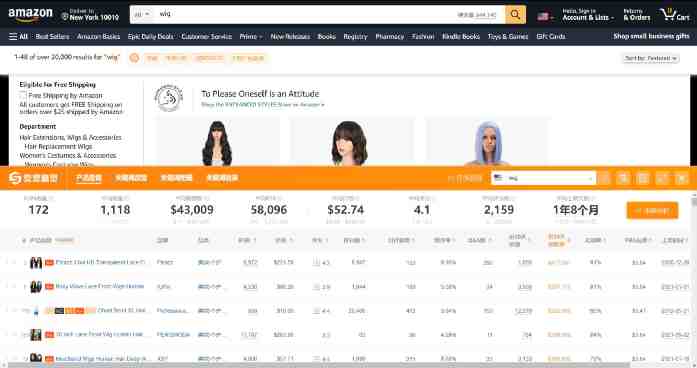The height and width of the screenshot is (368, 697).
Task: Click the orange search magnifier button
Action: click(x=515, y=15)
